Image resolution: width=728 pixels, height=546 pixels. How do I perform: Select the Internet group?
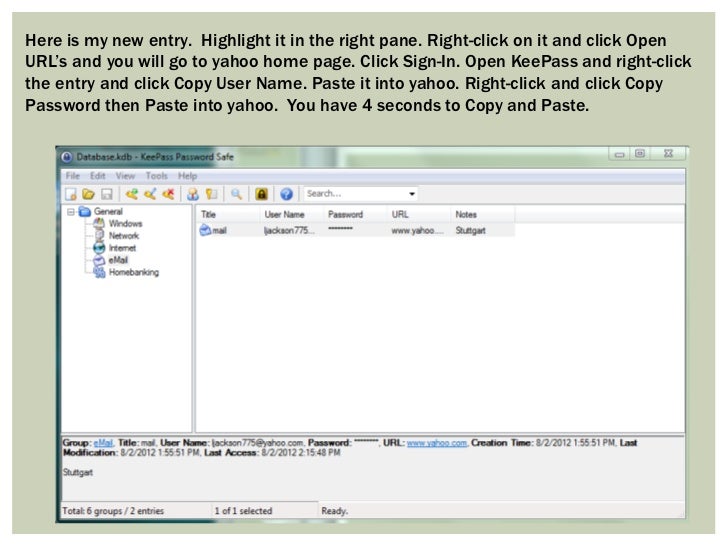click(115, 248)
